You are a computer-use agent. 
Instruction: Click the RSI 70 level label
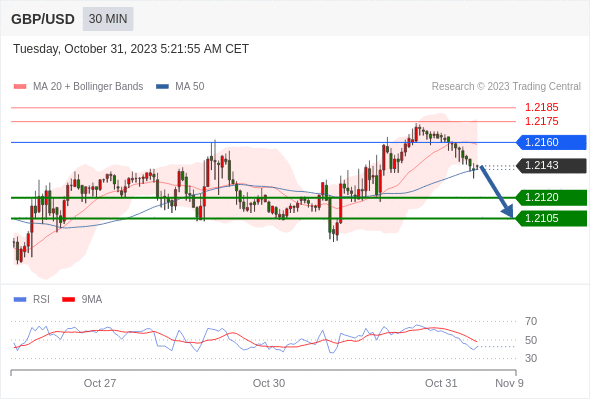[x=531, y=321]
